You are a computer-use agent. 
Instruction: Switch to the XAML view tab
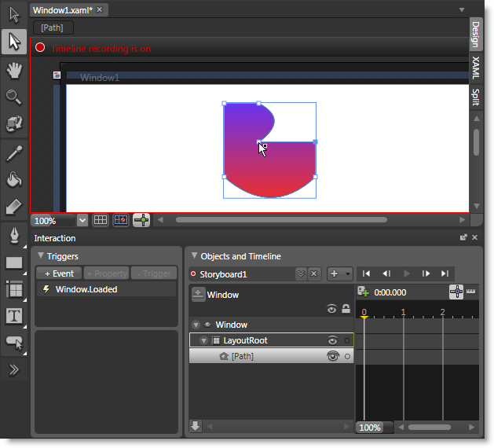(476, 68)
